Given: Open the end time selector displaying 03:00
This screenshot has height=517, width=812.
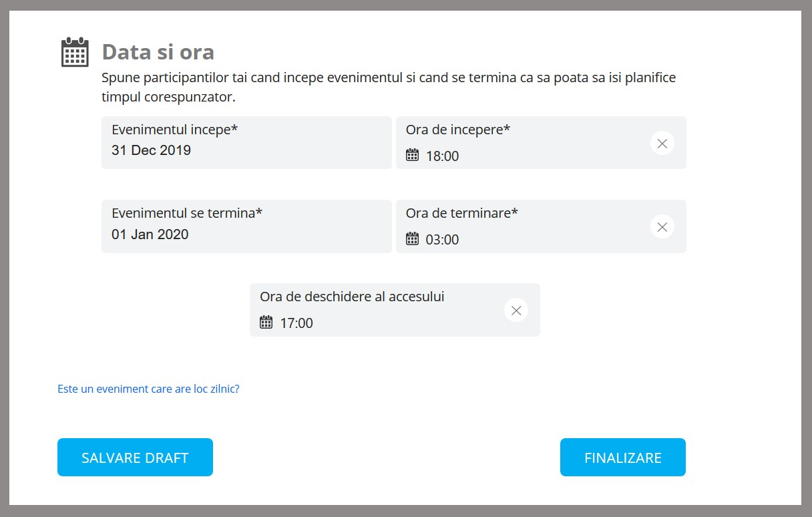Looking at the screenshot, I should (443, 240).
